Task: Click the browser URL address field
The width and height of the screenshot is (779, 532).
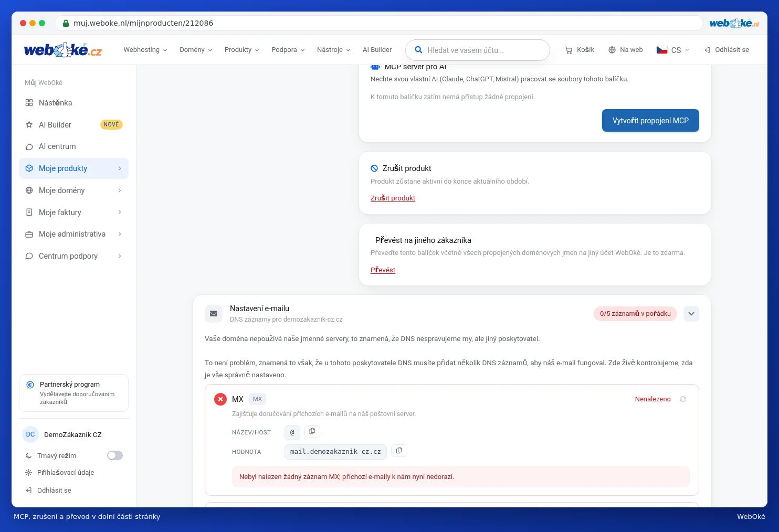Action: 378,23
